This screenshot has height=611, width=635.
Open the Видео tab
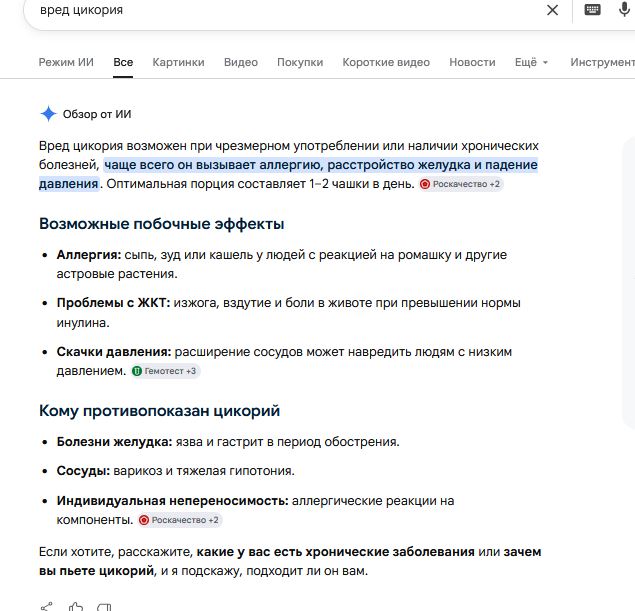pyautogui.click(x=241, y=62)
